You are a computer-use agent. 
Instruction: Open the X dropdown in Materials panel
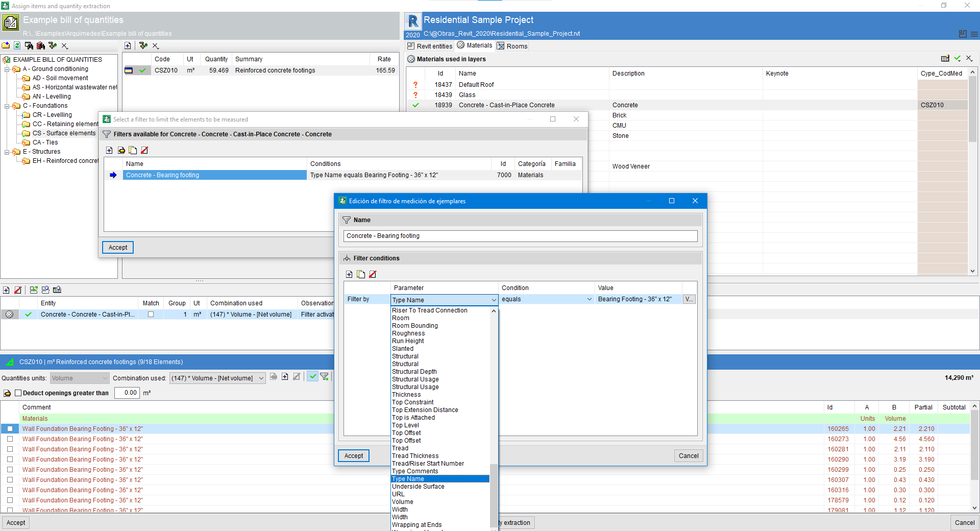tap(969, 59)
